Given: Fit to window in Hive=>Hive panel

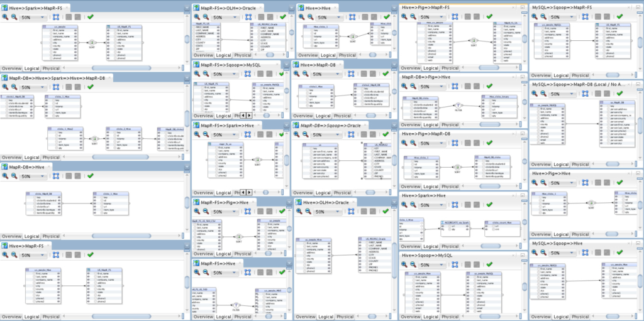Looking at the screenshot, I should click(352, 17).
